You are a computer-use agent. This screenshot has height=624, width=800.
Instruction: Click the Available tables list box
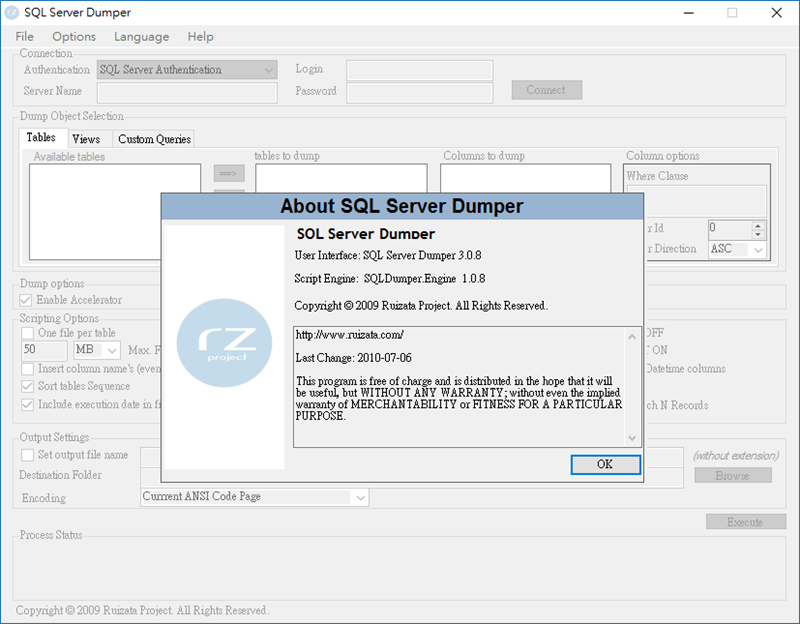[x=115, y=212]
